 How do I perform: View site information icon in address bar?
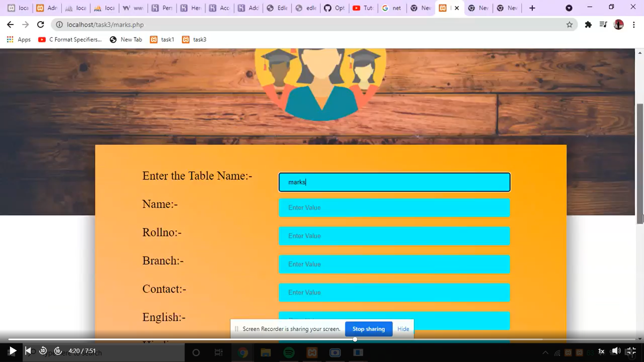[x=59, y=24]
